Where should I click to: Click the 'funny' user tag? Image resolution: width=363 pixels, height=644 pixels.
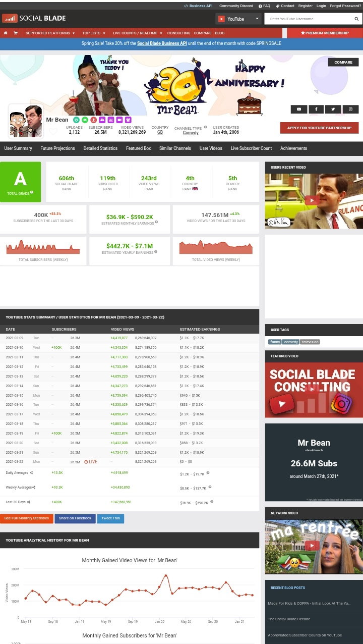(275, 342)
